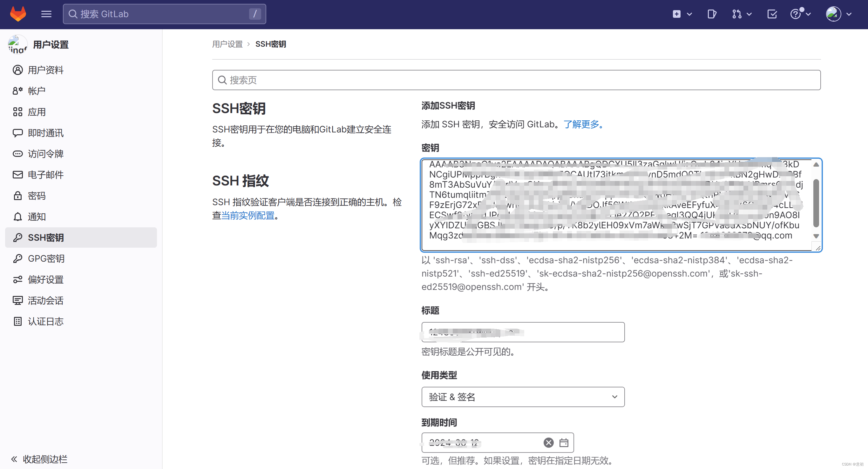868x469 pixels.
Task: Collapse sidebar with 收起侧边栏
Action: click(39, 459)
